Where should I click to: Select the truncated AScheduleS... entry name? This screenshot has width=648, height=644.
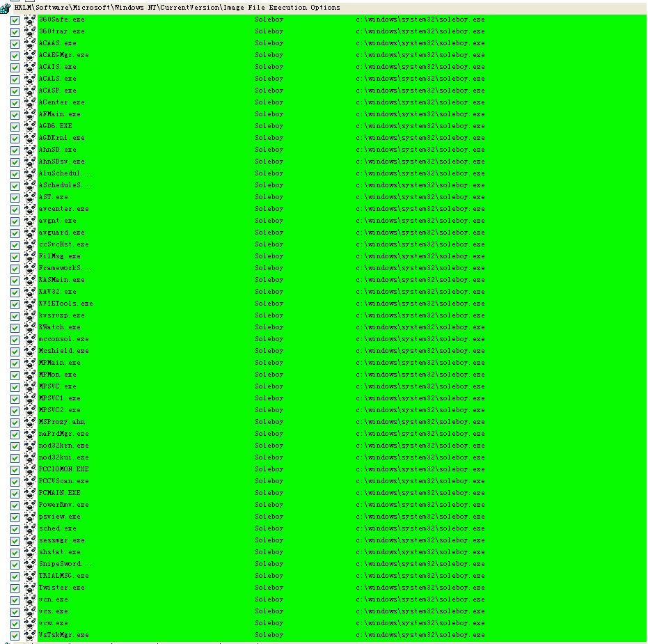[65, 185]
